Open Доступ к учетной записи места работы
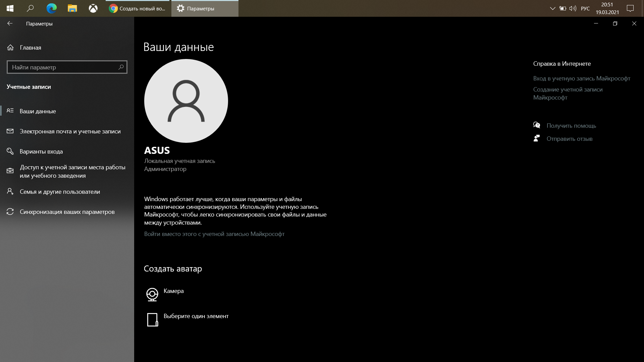 (67, 171)
